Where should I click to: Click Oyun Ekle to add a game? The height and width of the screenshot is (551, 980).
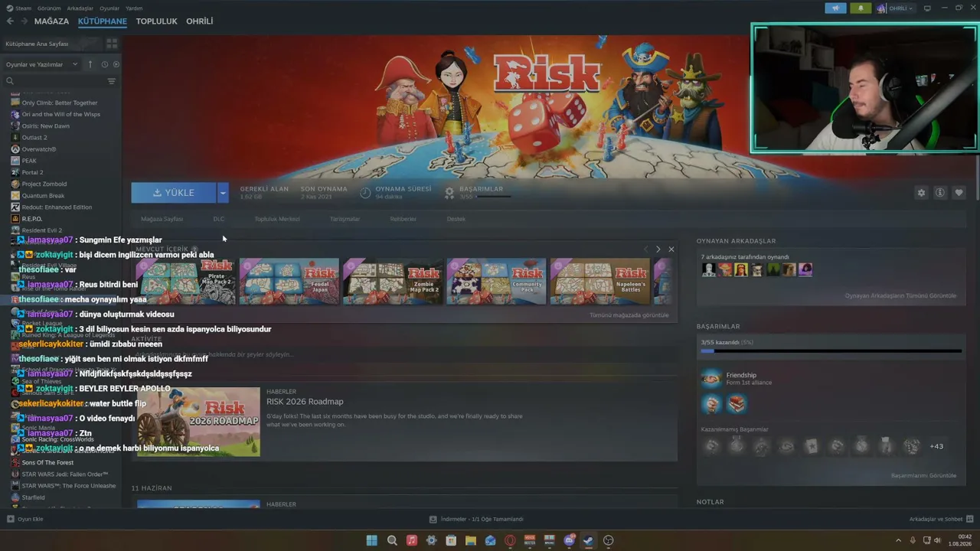coord(25,519)
